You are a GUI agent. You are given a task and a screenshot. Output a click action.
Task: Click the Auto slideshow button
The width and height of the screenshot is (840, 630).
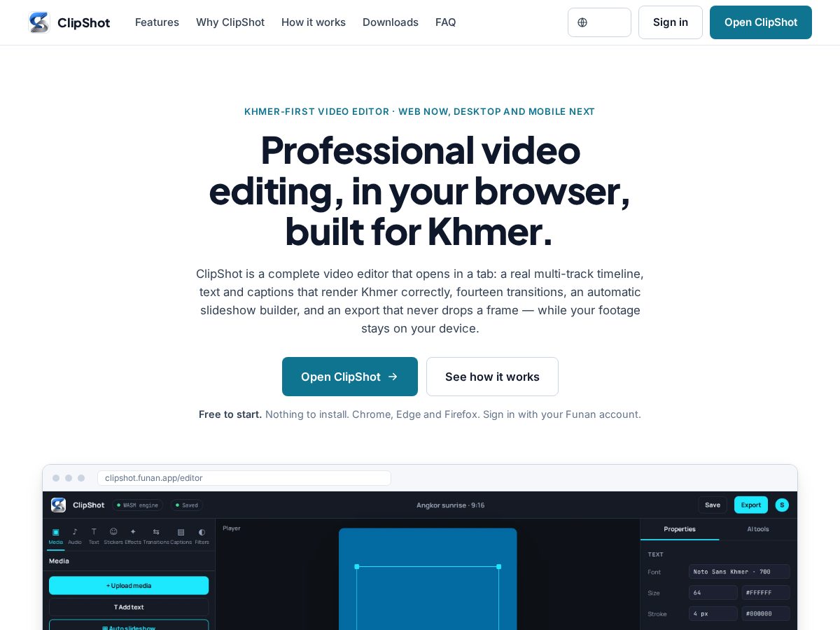click(129, 625)
